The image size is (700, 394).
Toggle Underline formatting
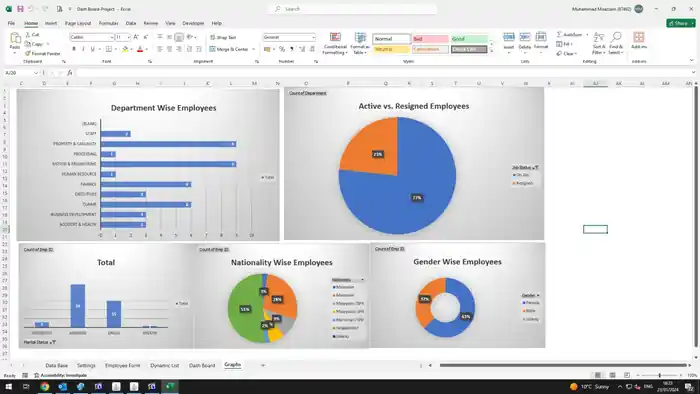pyautogui.click(x=92, y=49)
